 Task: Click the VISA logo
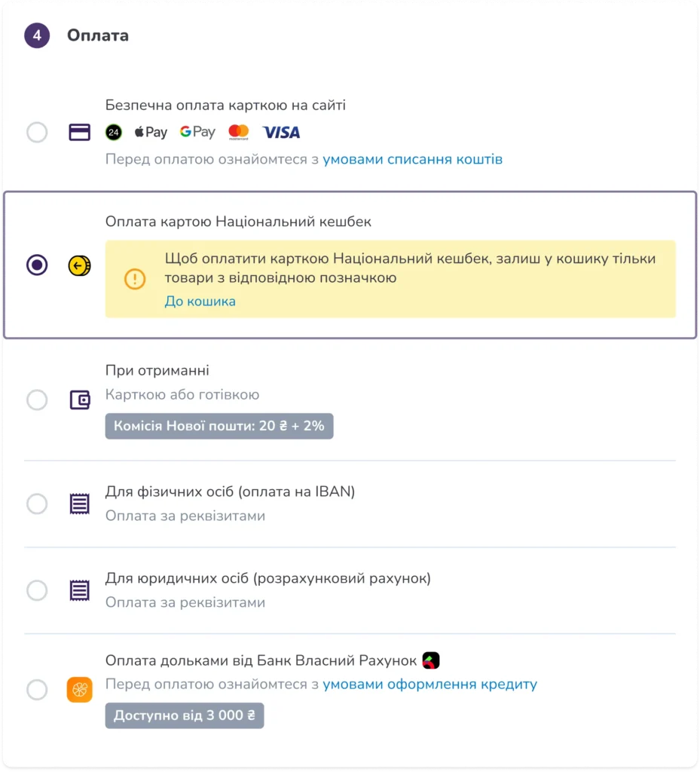click(x=281, y=133)
